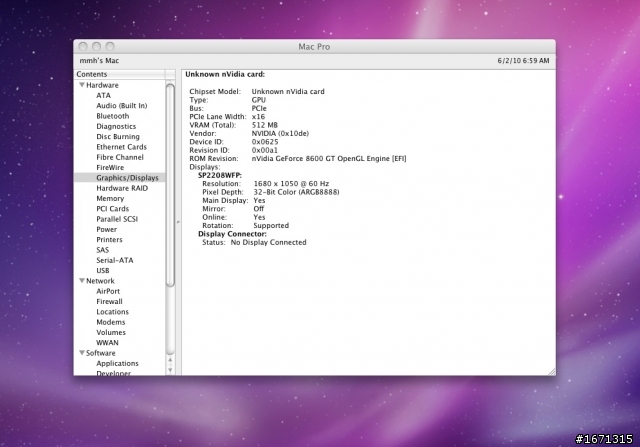
Task: Select FireWire in the hardware list
Action: pos(110,167)
